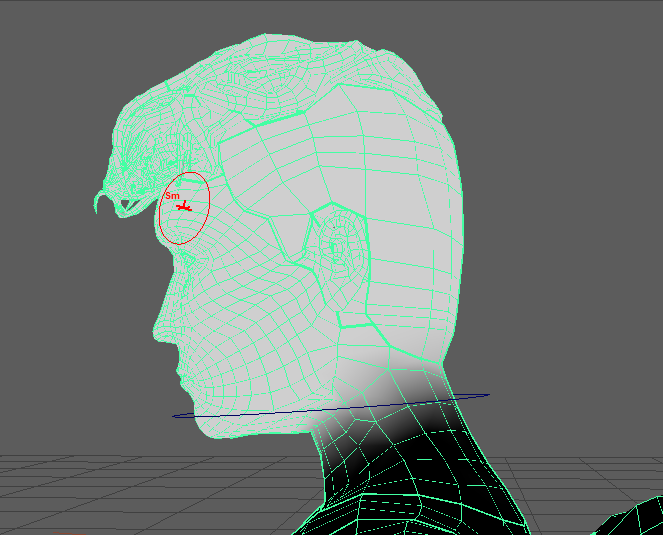663x535 pixels.
Task: Select the red soft mod manipulator handle
Action: click(x=183, y=207)
